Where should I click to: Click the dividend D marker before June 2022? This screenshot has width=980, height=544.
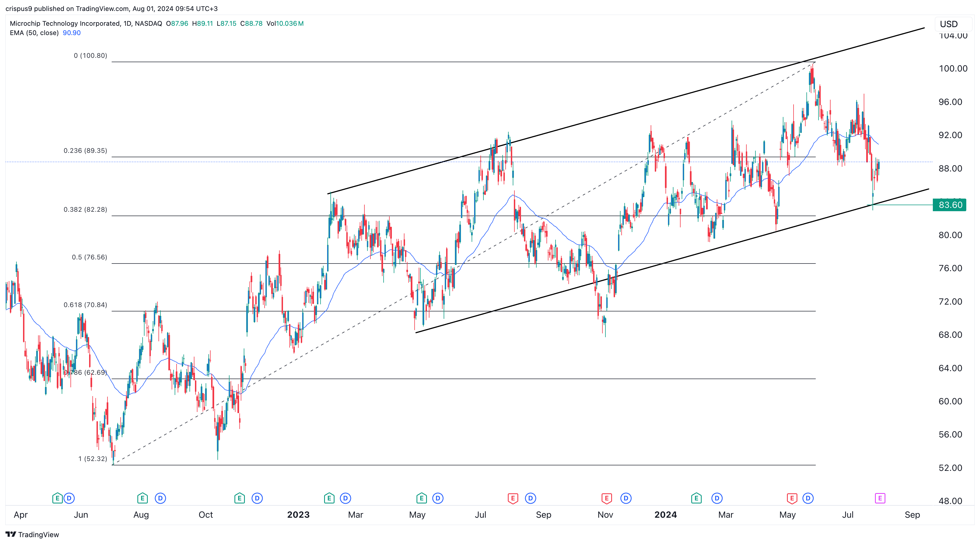point(69,498)
